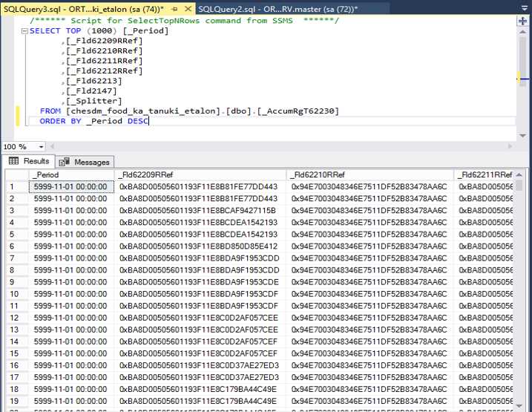Click the editor split window icon
Viewport: 532px width, 412px height.
pos(523,21)
